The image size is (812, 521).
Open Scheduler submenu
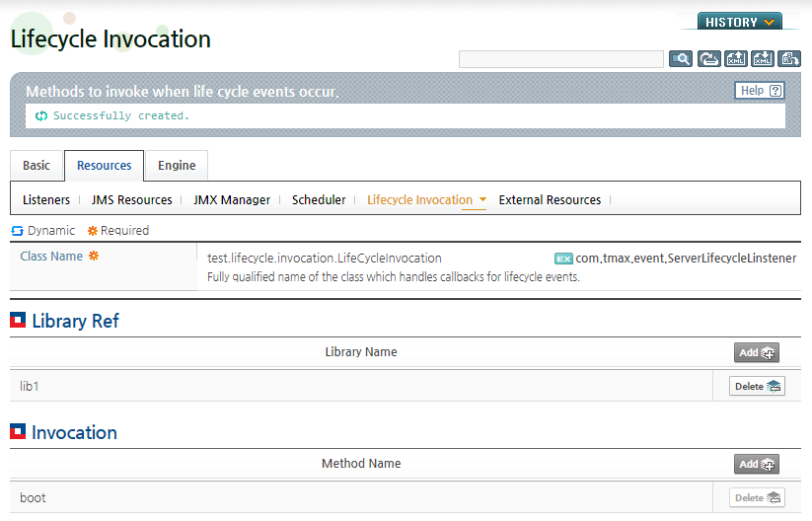tap(319, 200)
